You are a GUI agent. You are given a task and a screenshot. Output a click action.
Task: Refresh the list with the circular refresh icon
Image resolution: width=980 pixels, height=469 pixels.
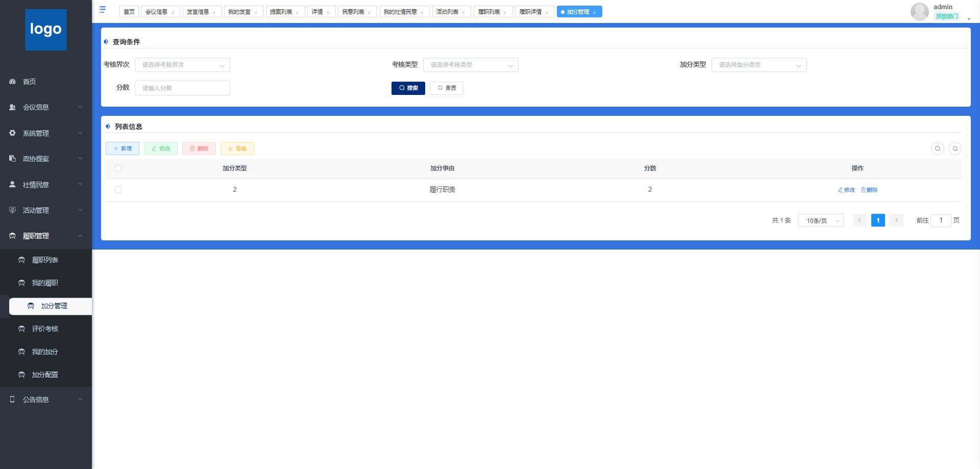(x=955, y=149)
